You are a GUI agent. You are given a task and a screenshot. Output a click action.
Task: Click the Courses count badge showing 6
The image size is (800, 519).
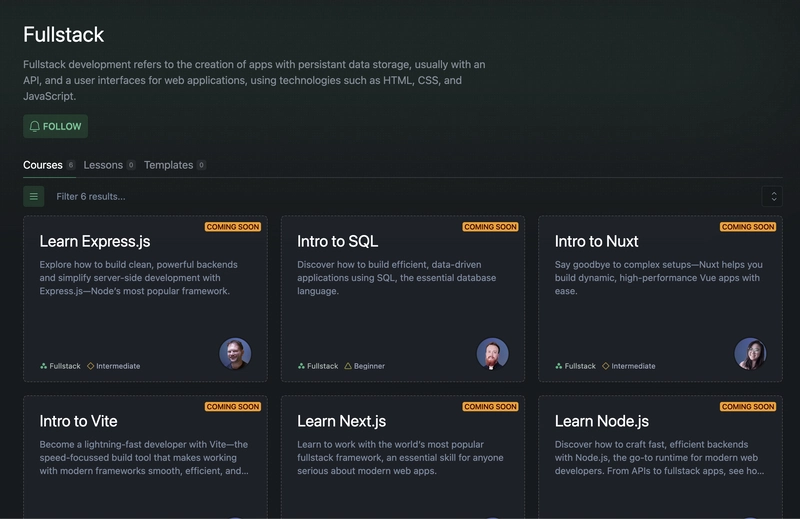pos(71,165)
